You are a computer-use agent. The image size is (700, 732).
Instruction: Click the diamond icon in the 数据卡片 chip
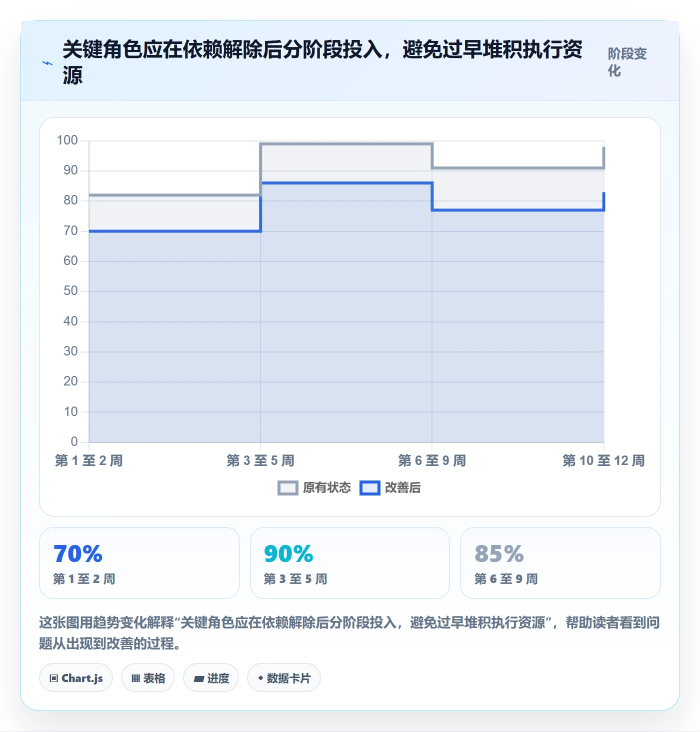point(260,678)
